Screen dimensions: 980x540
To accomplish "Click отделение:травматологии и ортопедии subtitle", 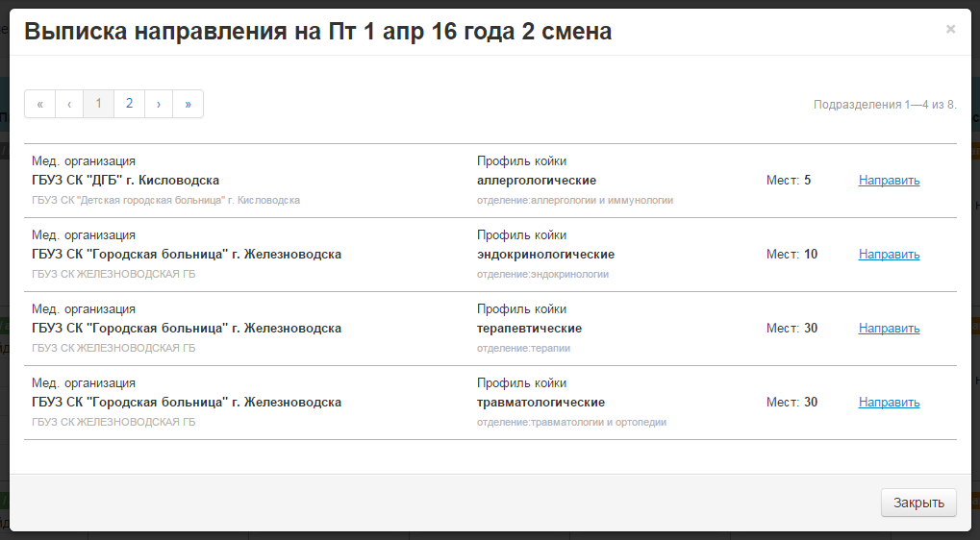I will 571,422.
